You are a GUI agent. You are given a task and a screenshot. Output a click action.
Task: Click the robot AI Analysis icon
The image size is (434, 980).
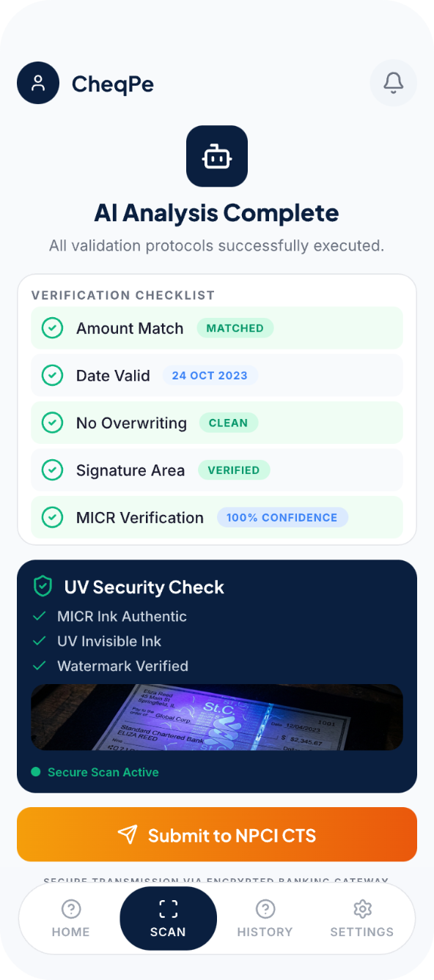216,156
